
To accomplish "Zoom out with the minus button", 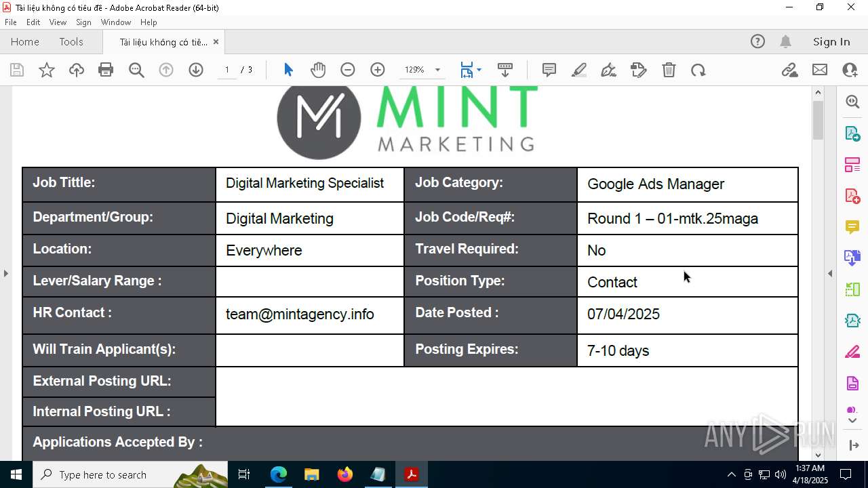I will tap(348, 70).
